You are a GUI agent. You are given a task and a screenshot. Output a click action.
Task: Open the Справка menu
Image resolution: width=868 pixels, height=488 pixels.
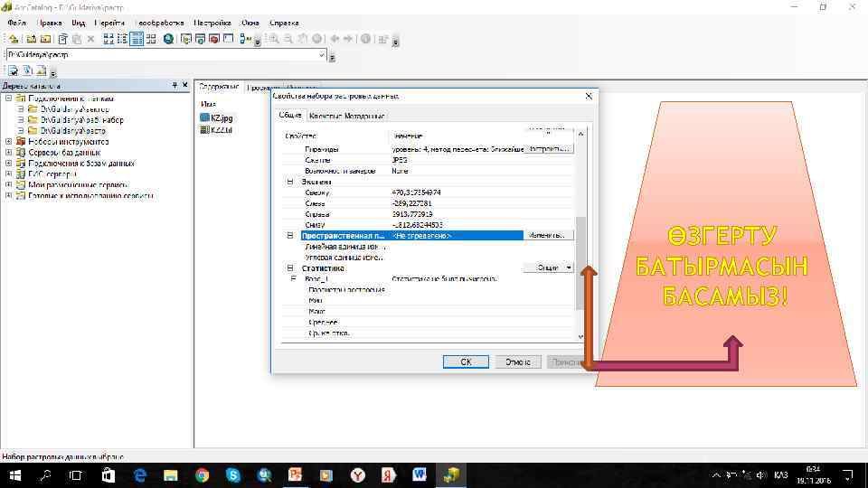(x=284, y=23)
